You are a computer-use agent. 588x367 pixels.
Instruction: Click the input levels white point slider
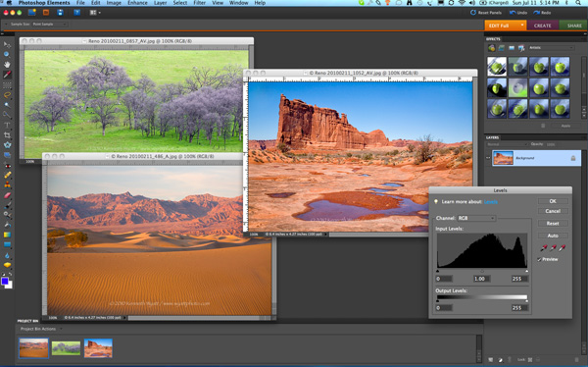[526, 271]
